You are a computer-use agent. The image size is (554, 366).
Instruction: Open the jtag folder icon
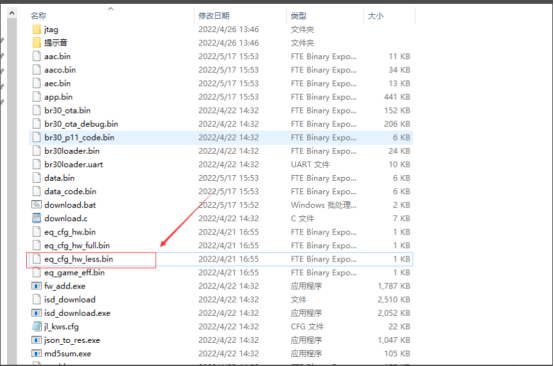pyautogui.click(x=36, y=29)
